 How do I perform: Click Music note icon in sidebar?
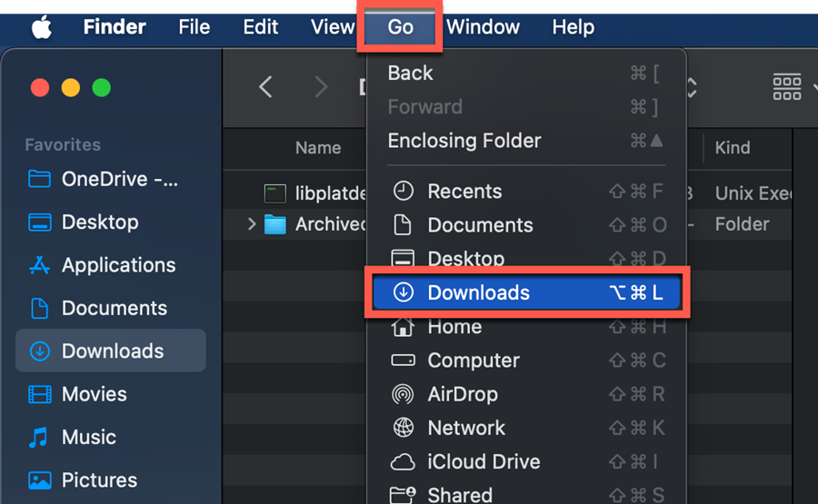pos(38,438)
